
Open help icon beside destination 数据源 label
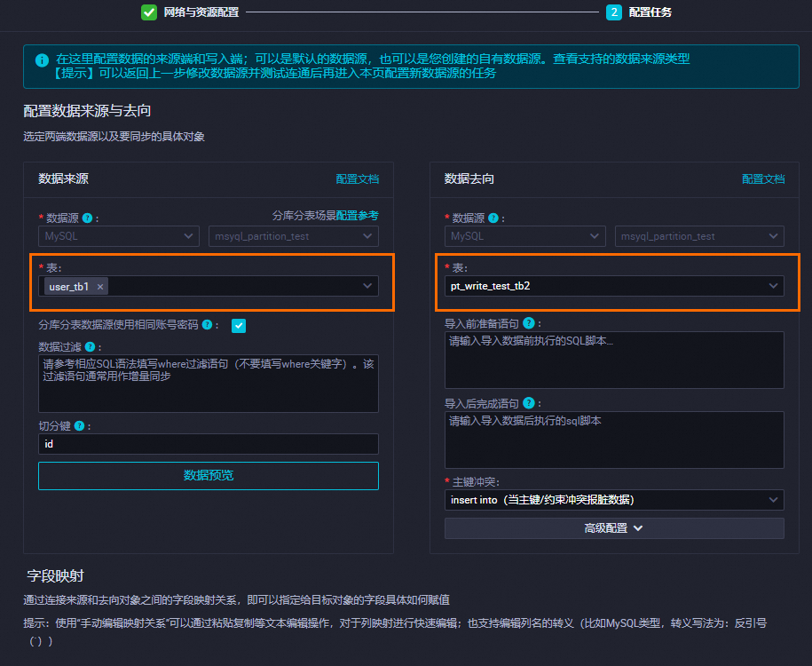(x=493, y=218)
